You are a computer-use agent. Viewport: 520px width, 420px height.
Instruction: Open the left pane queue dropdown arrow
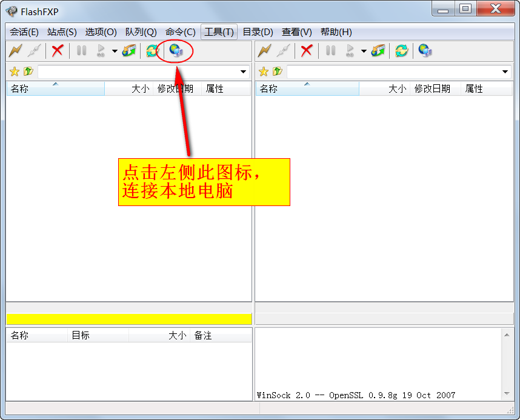115,51
